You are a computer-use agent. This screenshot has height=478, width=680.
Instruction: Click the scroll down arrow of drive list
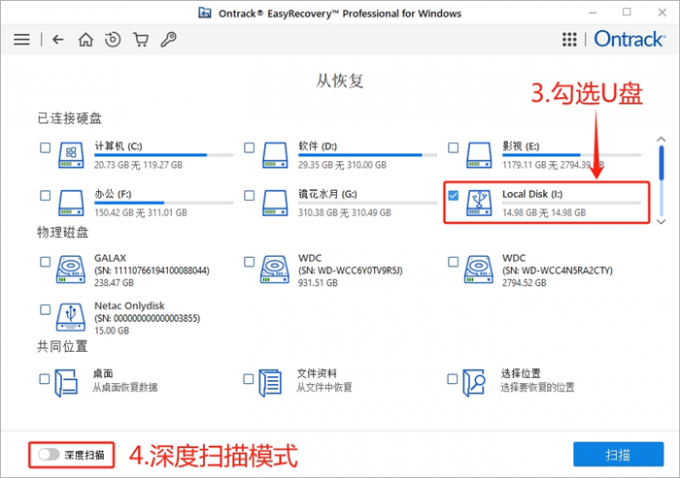tap(661, 222)
